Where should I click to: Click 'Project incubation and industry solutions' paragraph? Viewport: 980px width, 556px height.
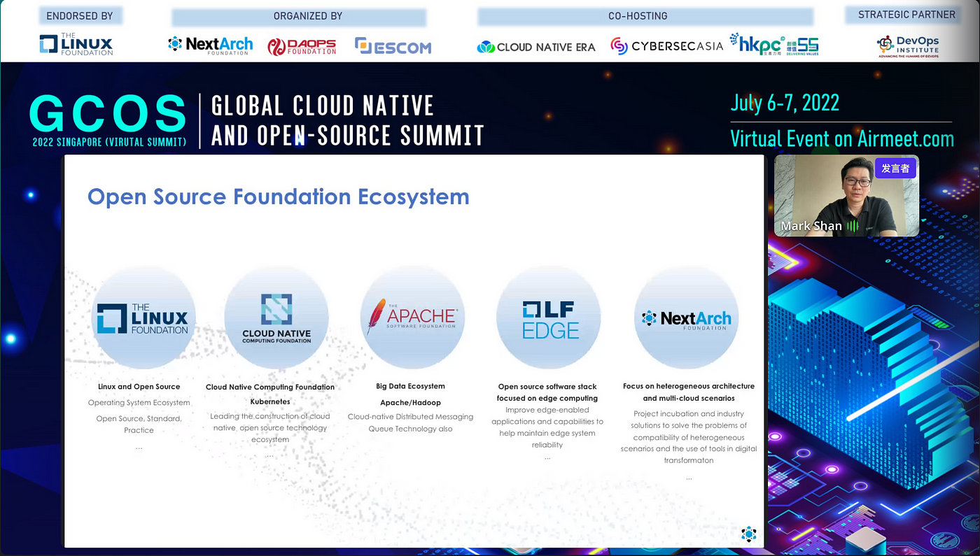point(689,437)
